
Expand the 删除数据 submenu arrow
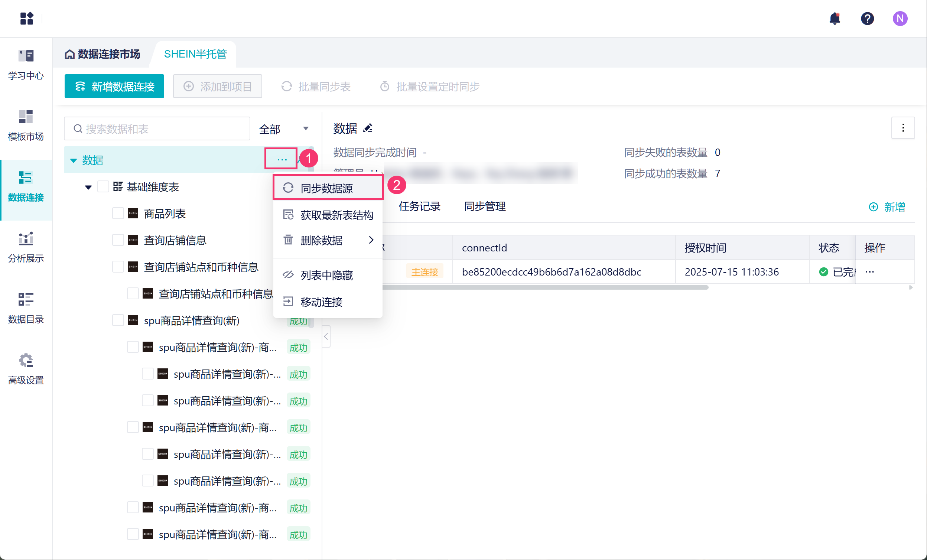[371, 240]
